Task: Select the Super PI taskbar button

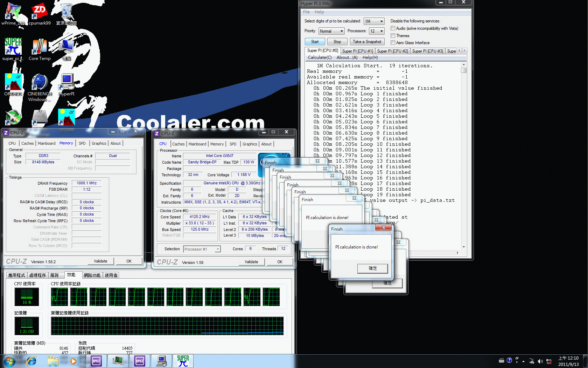Action: (183, 361)
